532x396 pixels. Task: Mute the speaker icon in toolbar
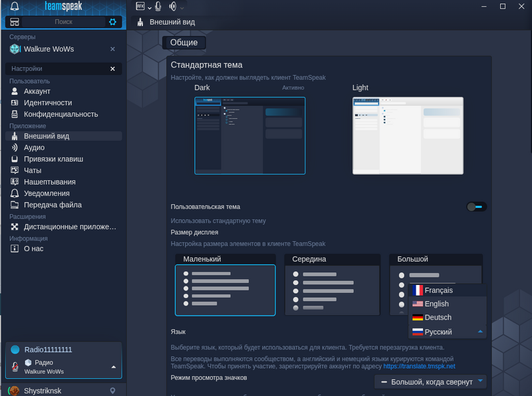coord(173,6)
